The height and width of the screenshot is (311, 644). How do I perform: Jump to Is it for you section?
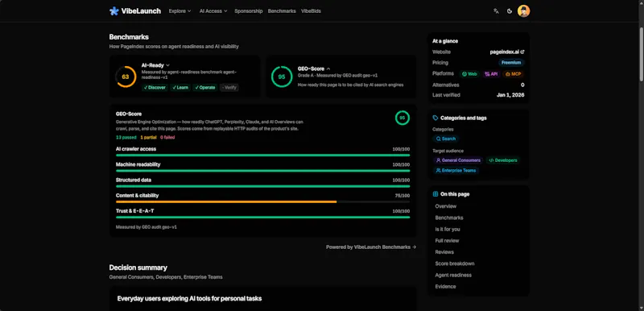tap(448, 230)
